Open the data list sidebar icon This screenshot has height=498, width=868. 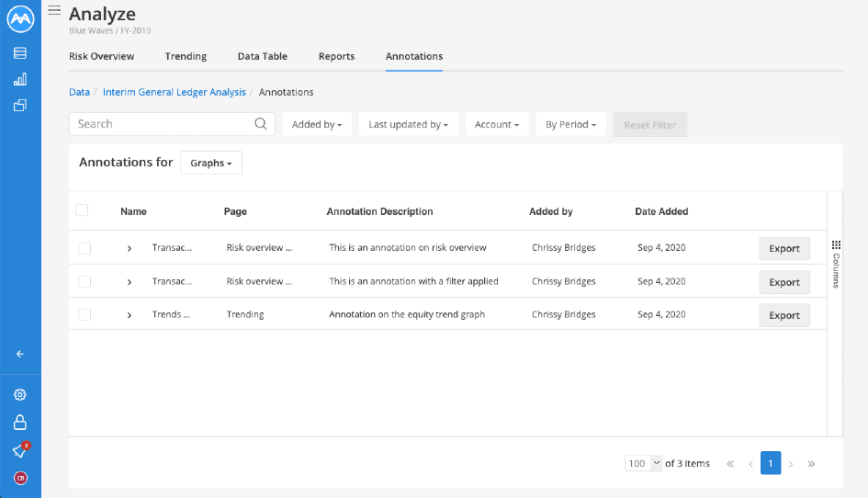coord(20,53)
